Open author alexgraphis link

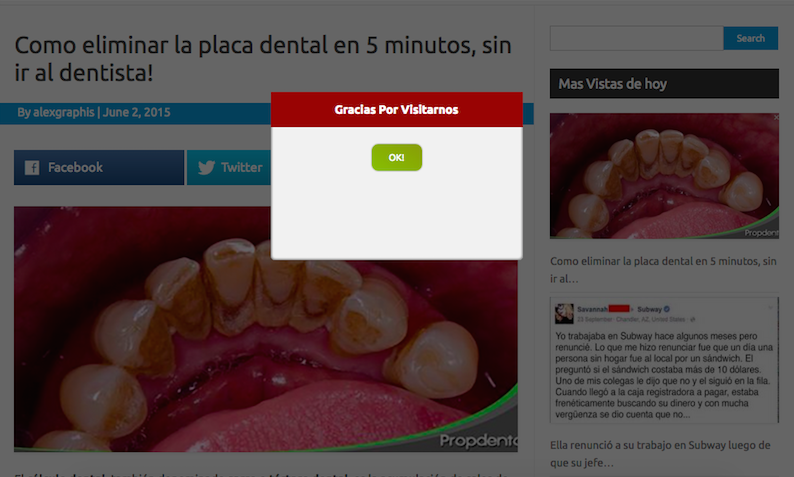pyautogui.click(x=63, y=112)
